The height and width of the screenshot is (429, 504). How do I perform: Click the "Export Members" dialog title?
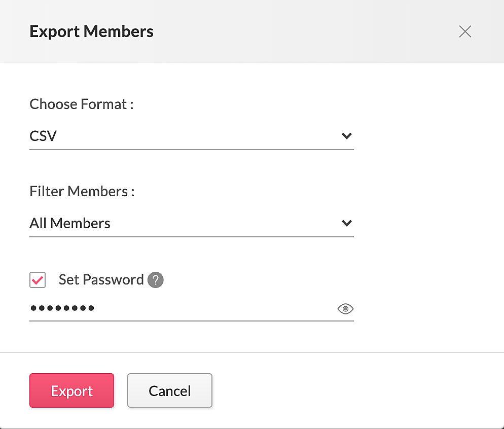pyautogui.click(x=92, y=31)
